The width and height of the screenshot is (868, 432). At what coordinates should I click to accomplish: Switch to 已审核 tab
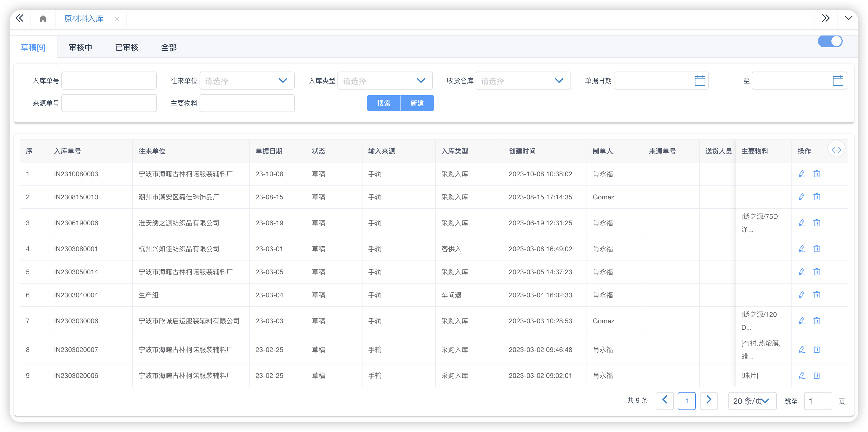[127, 47]
